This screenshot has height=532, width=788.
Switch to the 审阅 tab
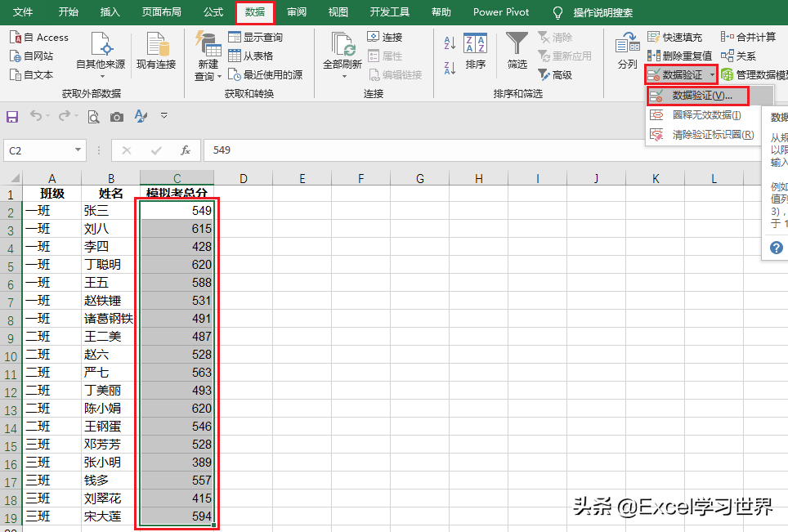297,12
